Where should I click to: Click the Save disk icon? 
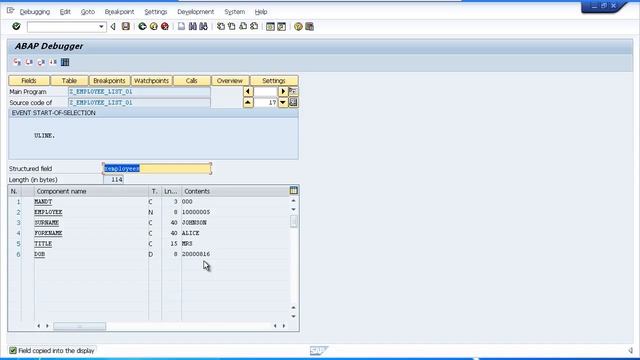click(x=126, y=27)
